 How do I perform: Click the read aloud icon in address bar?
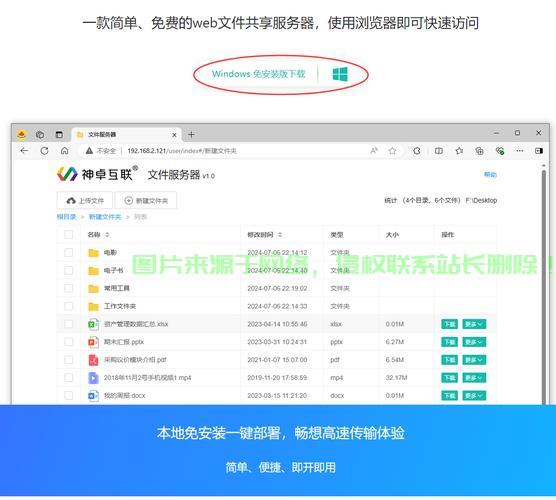[x=374, y=151]
